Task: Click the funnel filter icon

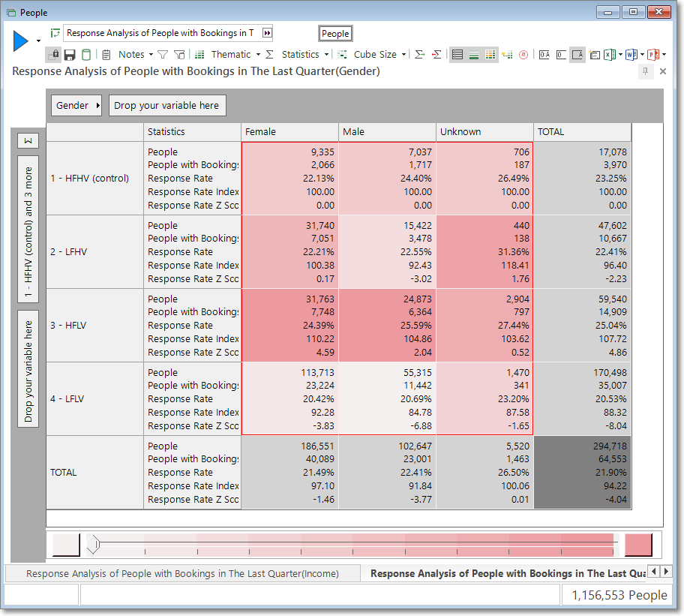Action: pos(163,55)
